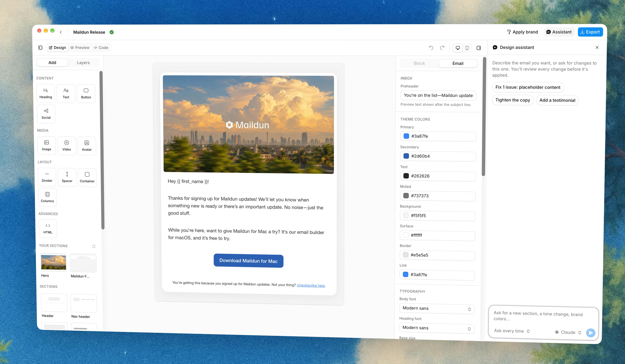Open the Preview mode

80,48
